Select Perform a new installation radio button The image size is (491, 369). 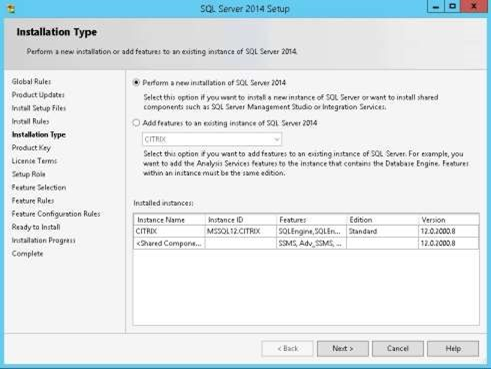click(x=136, y=82)
